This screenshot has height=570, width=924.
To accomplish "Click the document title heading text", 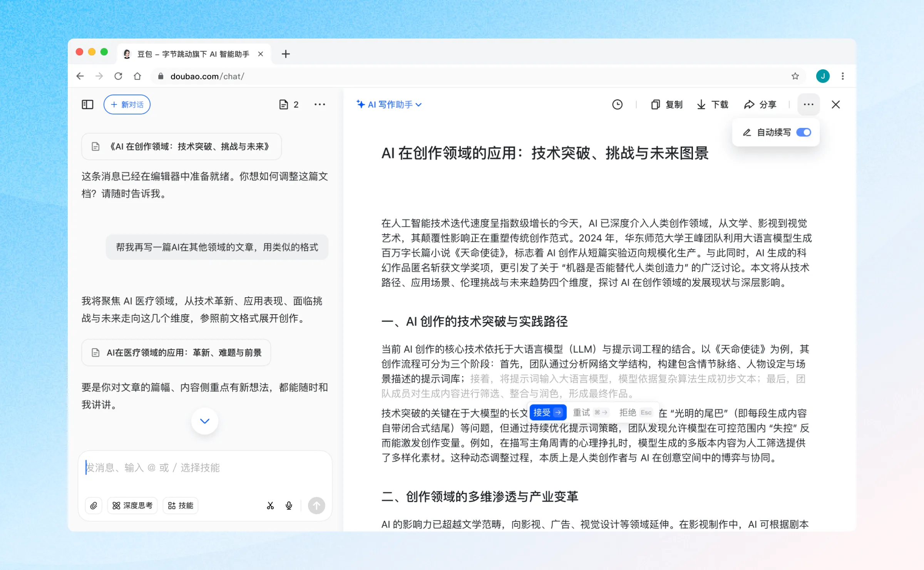I will (x=545, y=153).
